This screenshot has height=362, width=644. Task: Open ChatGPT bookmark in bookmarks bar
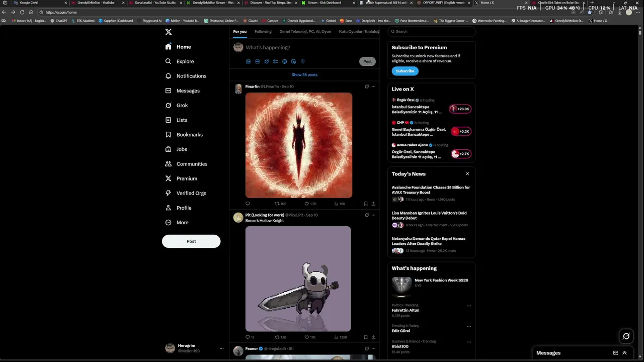coord(59,21)
